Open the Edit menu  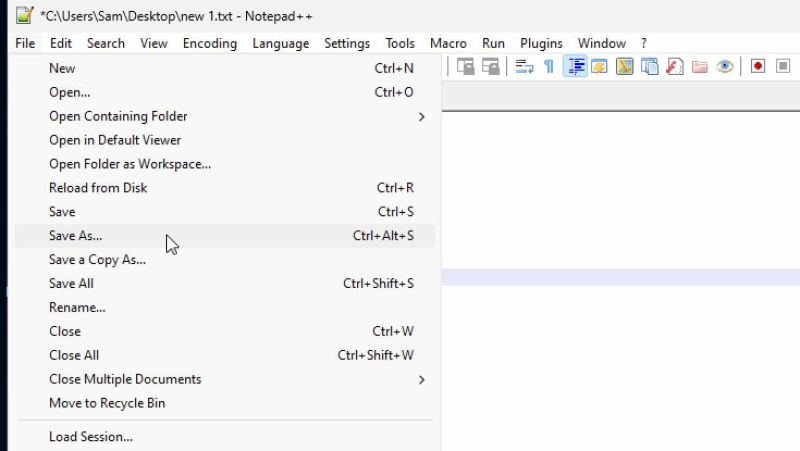[61, 43]
